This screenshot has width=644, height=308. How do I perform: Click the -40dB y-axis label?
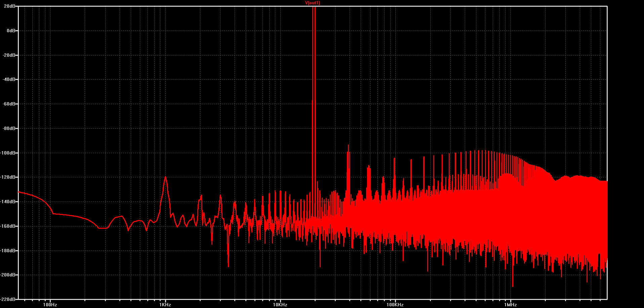tap(9, 80)
